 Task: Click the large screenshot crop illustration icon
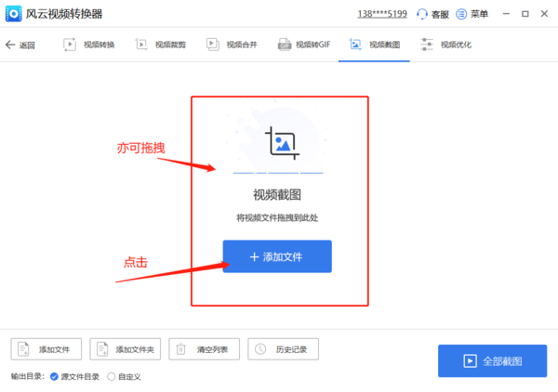pos(282,143)
